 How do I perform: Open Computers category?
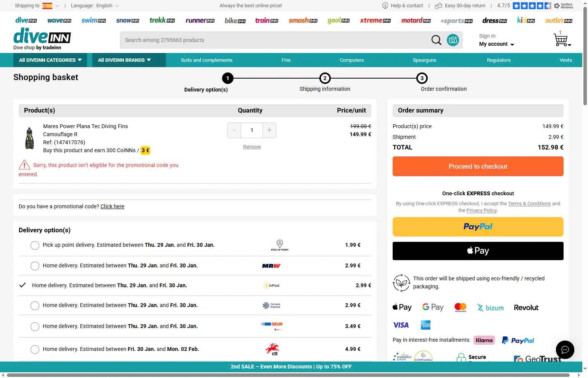[351, 60]
